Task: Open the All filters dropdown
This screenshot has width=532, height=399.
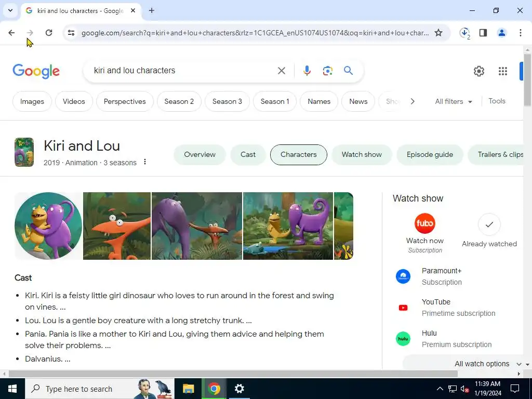Action: point(454,101)
